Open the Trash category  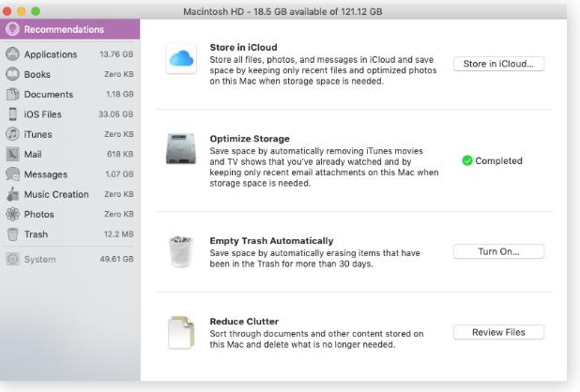(x=69, y=234)
